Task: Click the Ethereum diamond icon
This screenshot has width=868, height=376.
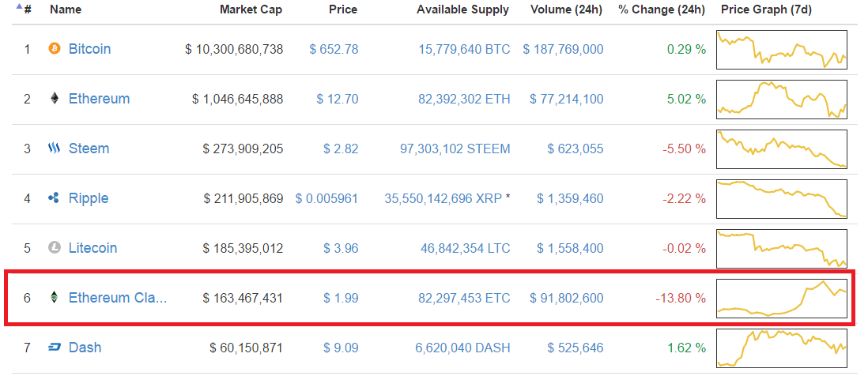Action: tap(55, 99)
